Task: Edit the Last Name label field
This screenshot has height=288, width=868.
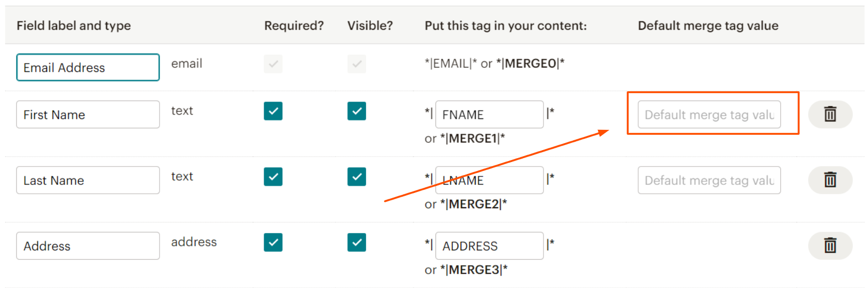Action: 88,180
